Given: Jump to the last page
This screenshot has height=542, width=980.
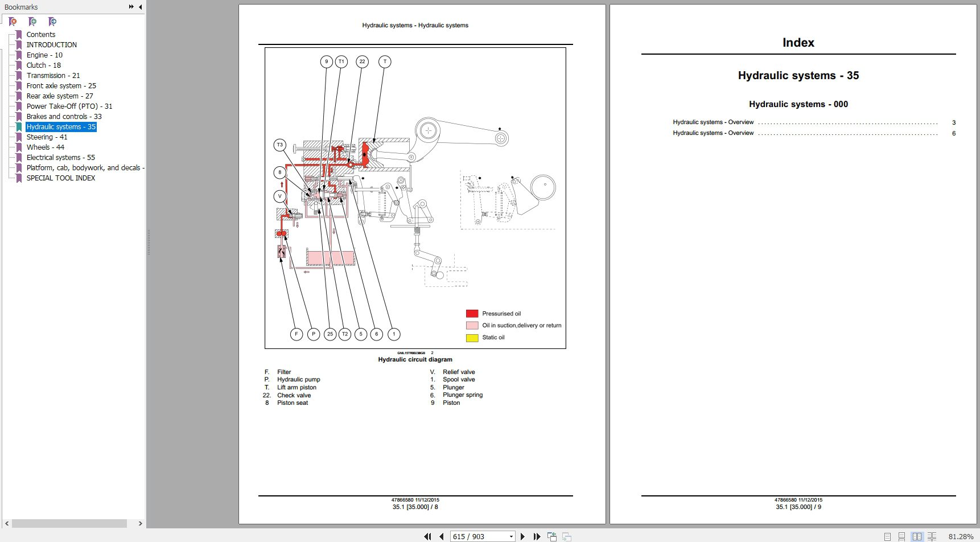Looking at the screenshot, I should [537, 536].
